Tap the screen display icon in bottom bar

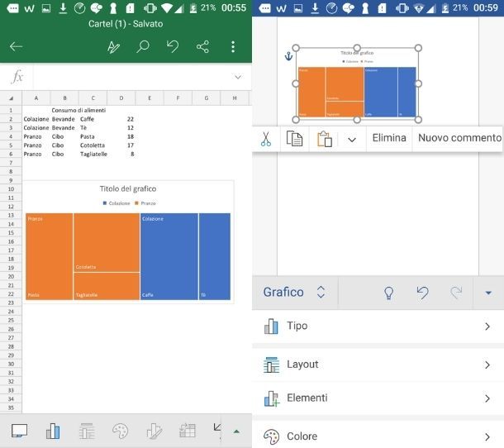point(19,431)
